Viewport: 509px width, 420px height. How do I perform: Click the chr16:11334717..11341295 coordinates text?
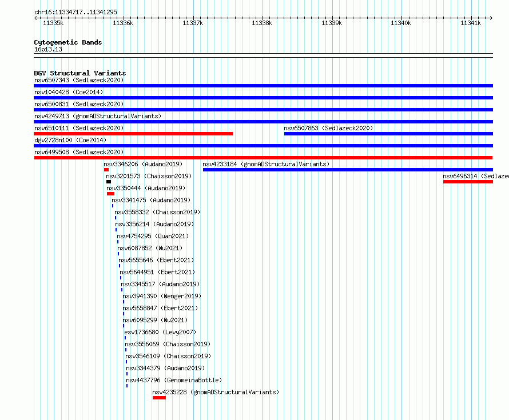coord(75,12)
